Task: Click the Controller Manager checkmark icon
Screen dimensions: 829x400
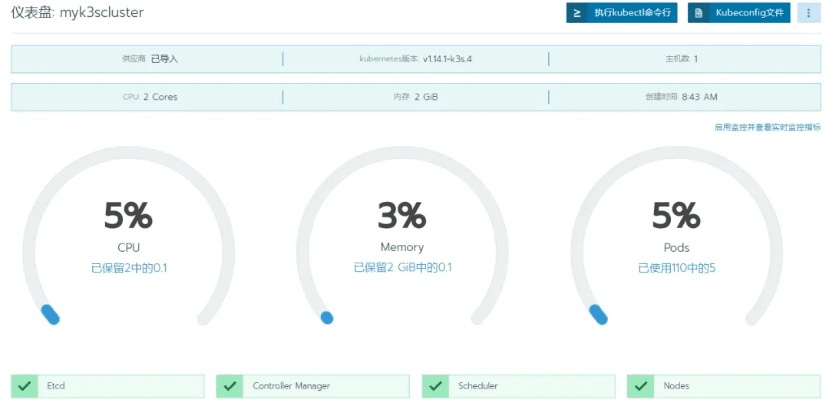Action: tap(230, 386)
